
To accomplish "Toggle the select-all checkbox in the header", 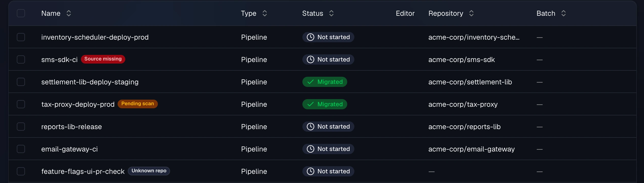I will (x=21, y=13).
